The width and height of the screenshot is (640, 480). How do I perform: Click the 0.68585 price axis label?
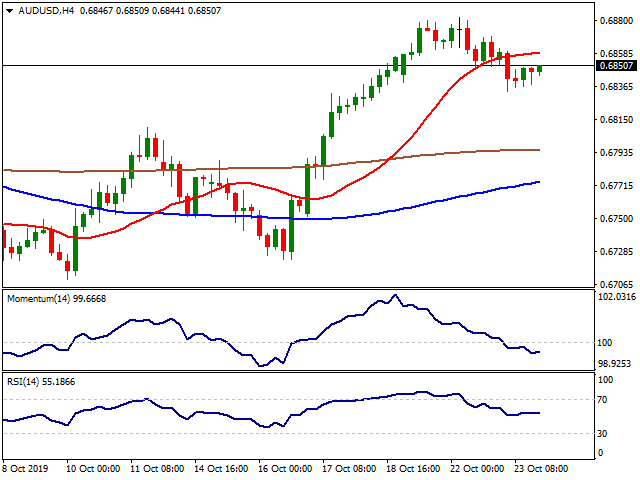point(616,53)
